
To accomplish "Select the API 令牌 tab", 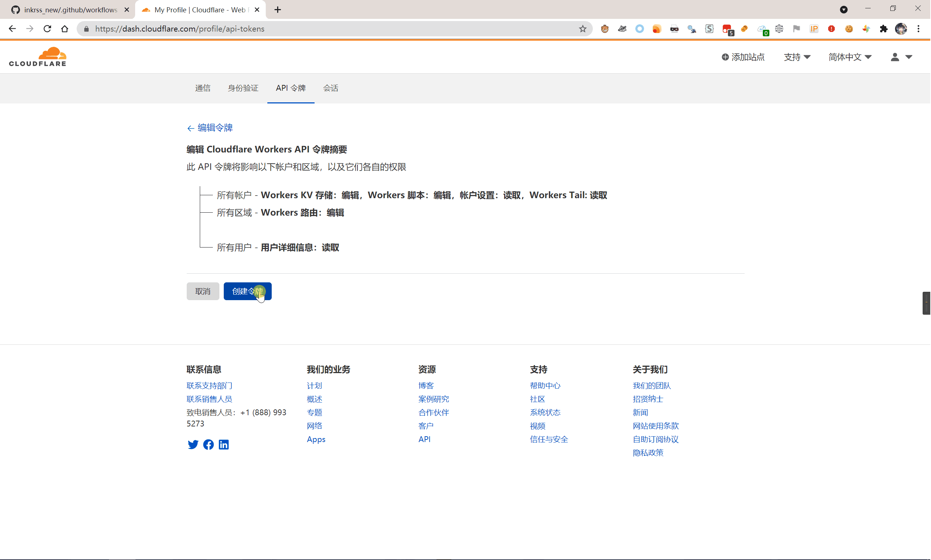I will pyautogui.click(x=291, y=88).
